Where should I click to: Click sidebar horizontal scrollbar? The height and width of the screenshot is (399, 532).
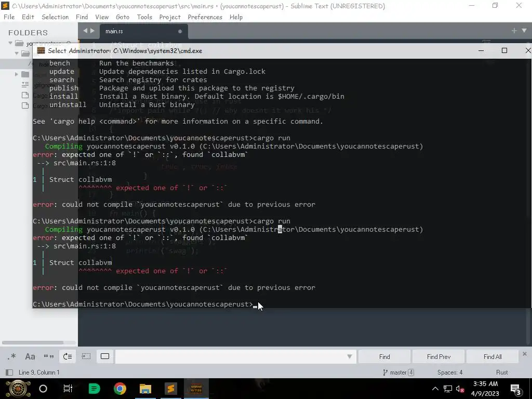pos(33,342)
